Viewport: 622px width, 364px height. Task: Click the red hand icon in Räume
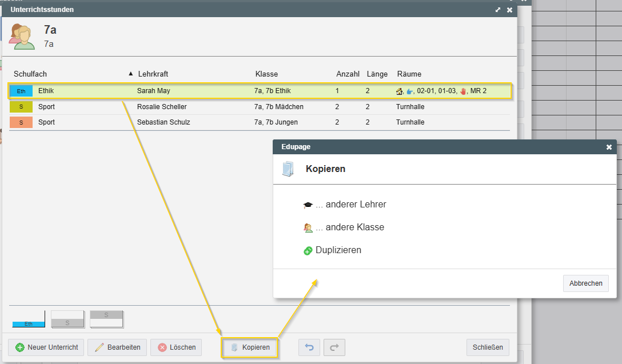coord(463,91)
